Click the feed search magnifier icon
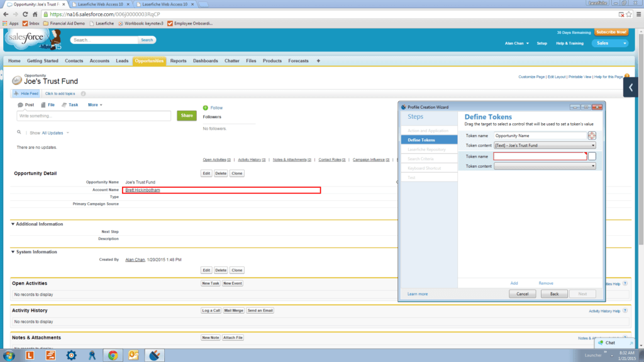The height and width of the screenshot is (362, 644). [19, 133]
